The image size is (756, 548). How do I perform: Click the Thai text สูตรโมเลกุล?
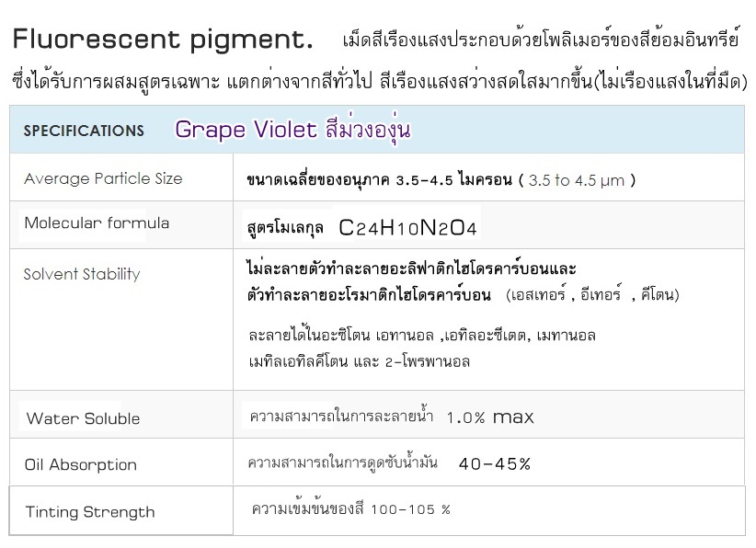285,228
